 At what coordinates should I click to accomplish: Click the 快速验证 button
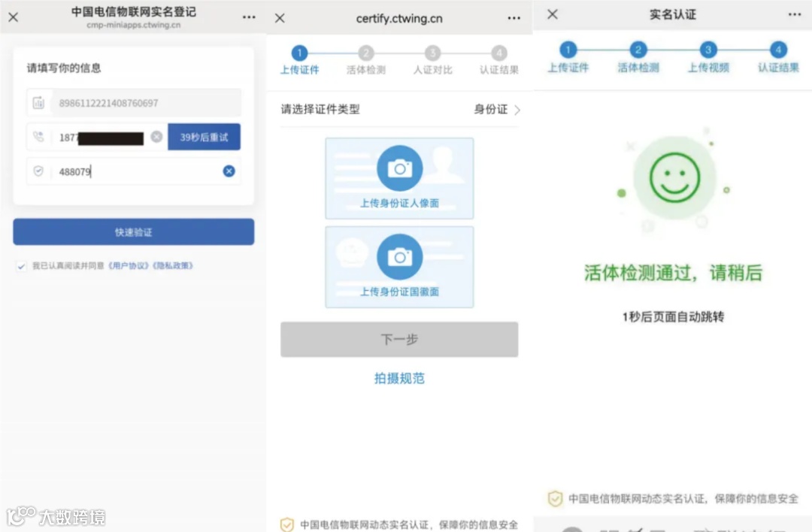134,232
